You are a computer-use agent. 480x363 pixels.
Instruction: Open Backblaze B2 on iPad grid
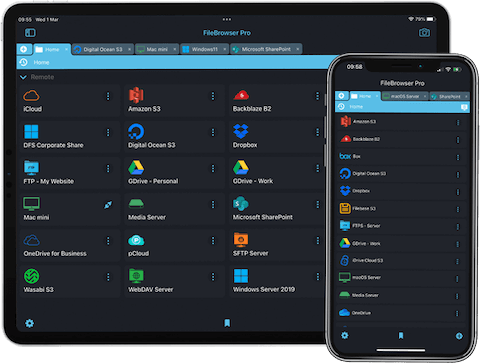coord(277,101)
